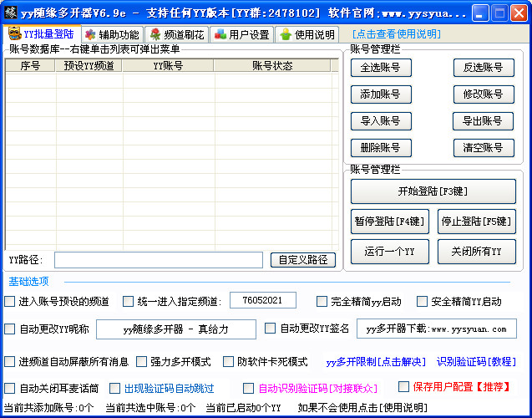Toggle 强力多开模式 checkbox

pos(141,362)
